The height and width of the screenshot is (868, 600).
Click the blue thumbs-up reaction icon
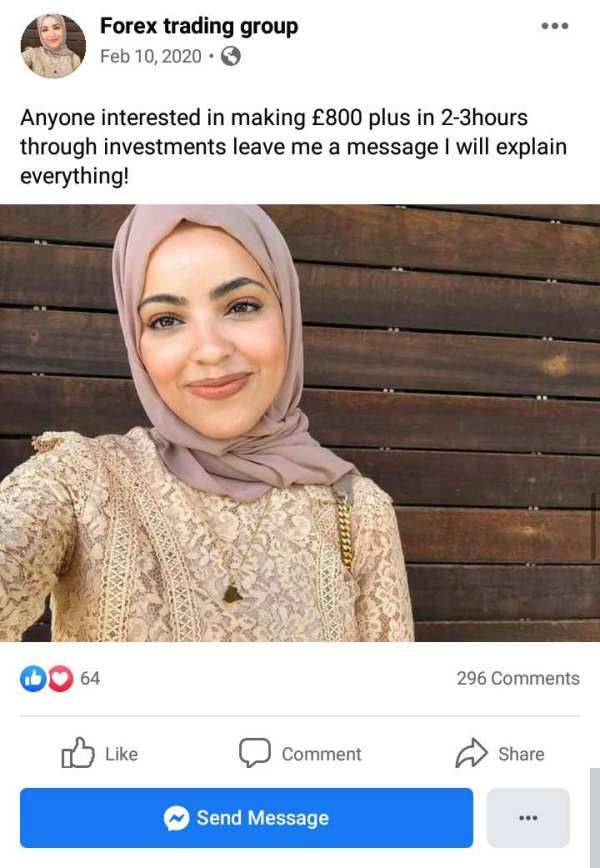point(33,679)
